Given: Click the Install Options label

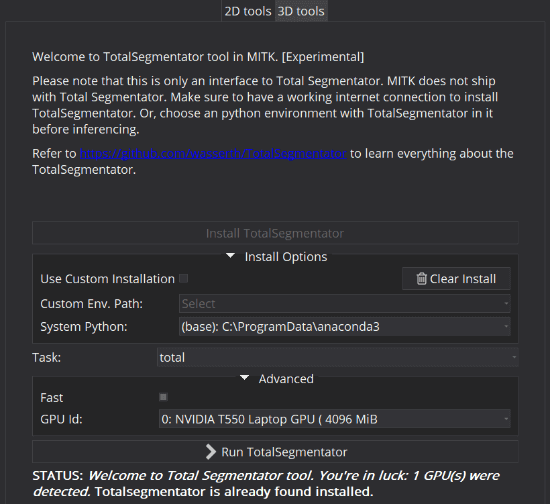Looking at the screenshot, I should [x=286, y=257].
